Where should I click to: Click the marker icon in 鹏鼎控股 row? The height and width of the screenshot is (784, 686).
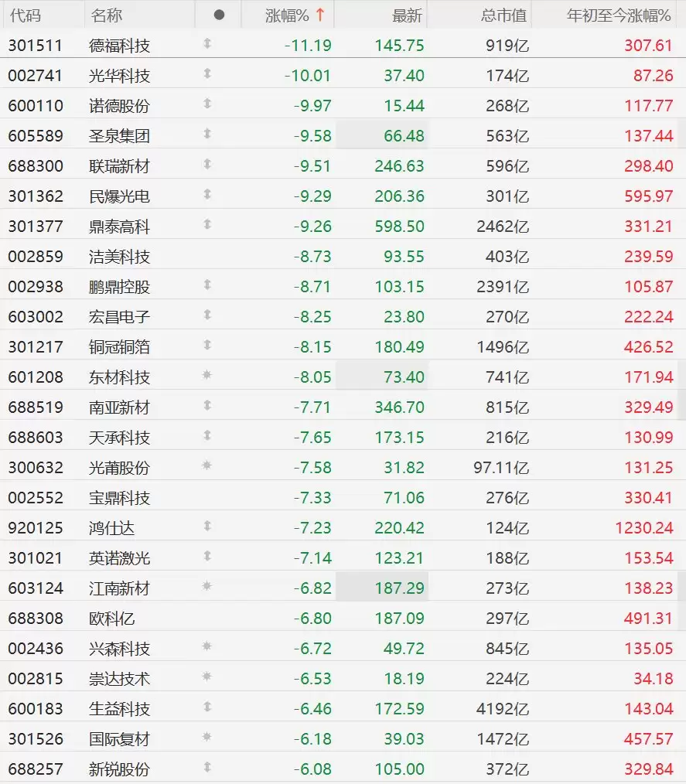point(207,285)
